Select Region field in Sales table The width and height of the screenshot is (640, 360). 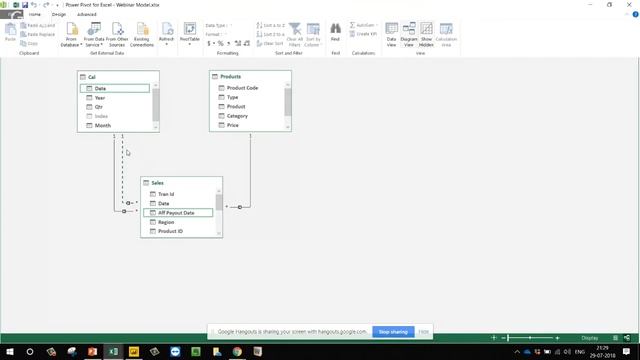178,222
